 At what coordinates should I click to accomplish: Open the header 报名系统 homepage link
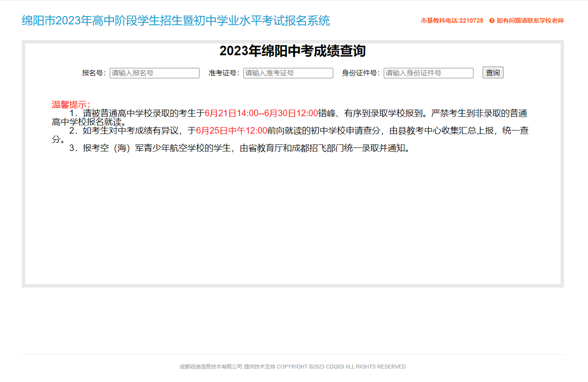point(176,20)
